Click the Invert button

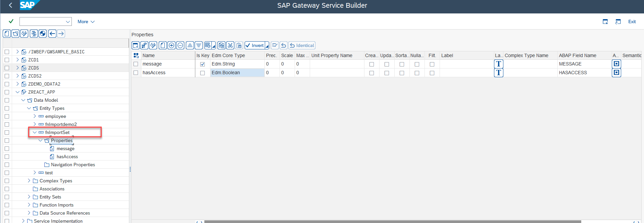[x=255, y=45]
